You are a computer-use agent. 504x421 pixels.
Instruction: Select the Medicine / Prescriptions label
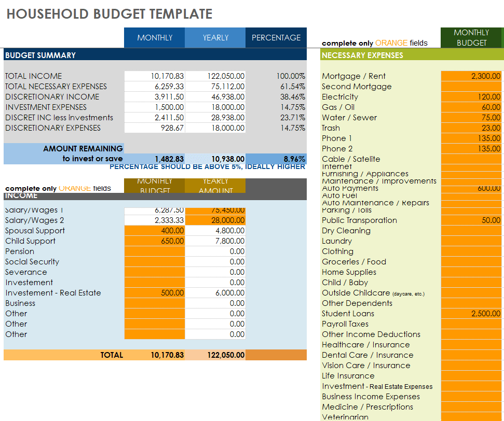click(x=367, y=407)
